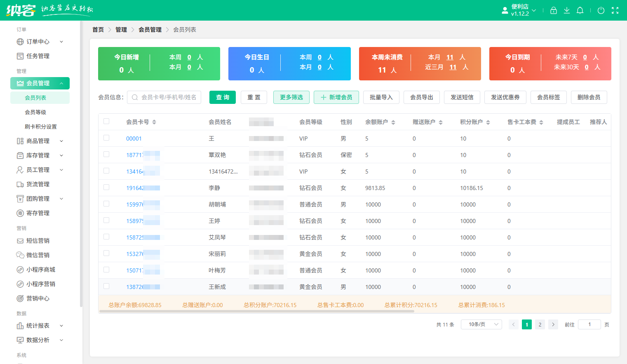Click the 新增会员 button

336,97
